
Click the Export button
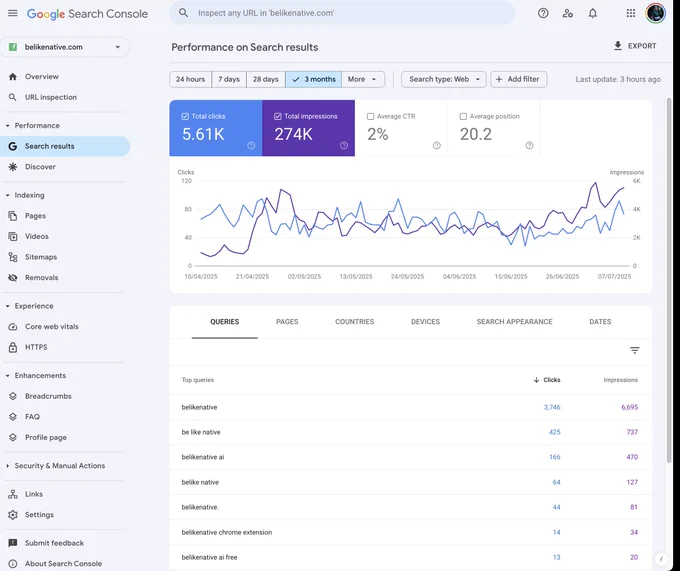coord(635,46)
